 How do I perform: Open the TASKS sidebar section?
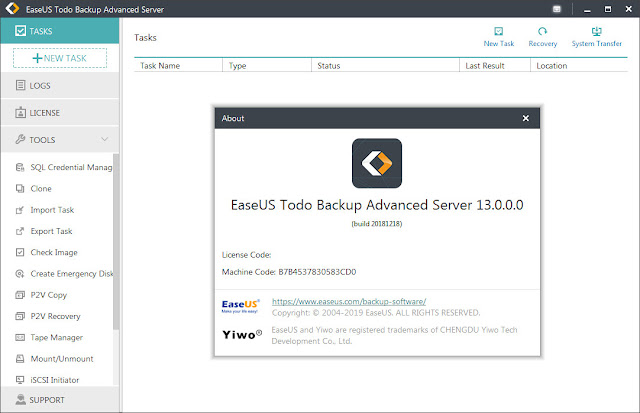tap(60, 31)
